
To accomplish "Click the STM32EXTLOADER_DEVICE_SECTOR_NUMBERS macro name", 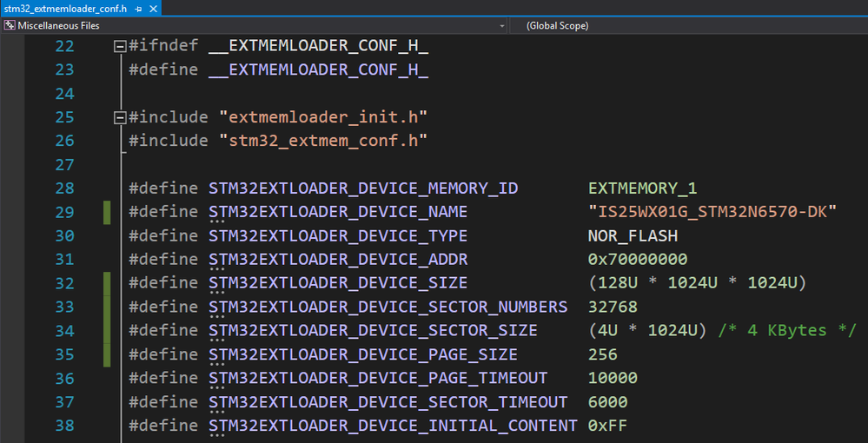I will pyautogui.click(x=388, y=307).
